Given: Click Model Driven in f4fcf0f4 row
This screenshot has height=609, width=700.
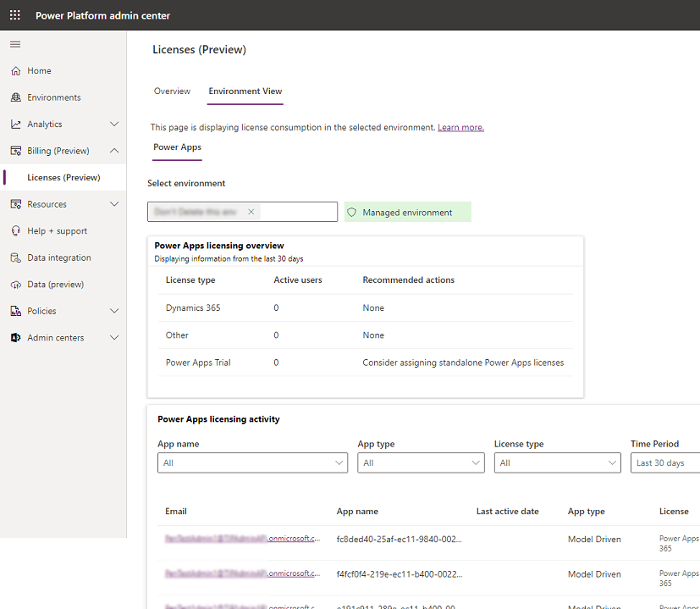Looking at the screenshot, I should (x=594, y=573).
